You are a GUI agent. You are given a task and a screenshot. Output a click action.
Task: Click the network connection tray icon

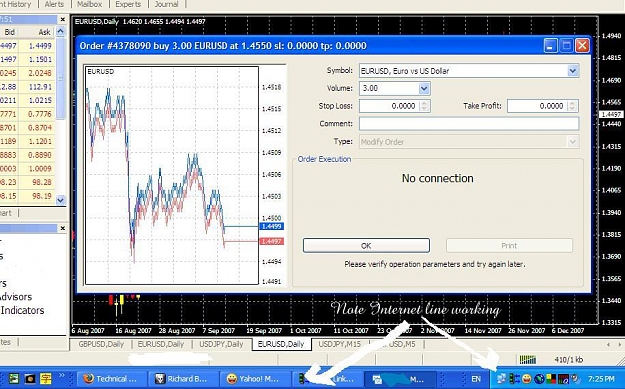(502, 378)
